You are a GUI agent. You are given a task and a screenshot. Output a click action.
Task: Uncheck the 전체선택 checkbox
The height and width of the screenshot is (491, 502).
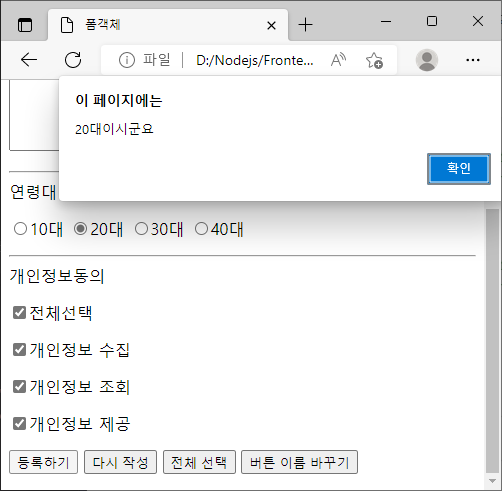pyautogui.click(x=19, y=313)
